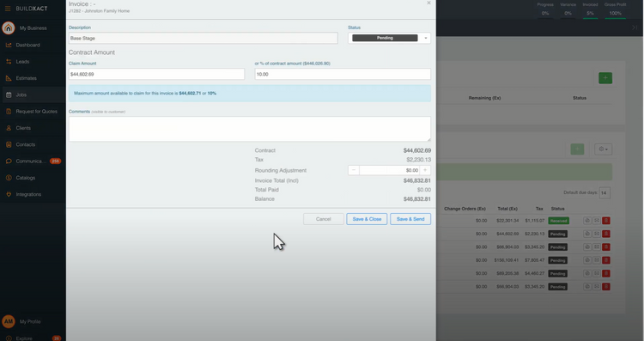The width and height of the screenshot is (644, 341).
Task: Open Contacts in the sidebar
Action: coord(25,144)
